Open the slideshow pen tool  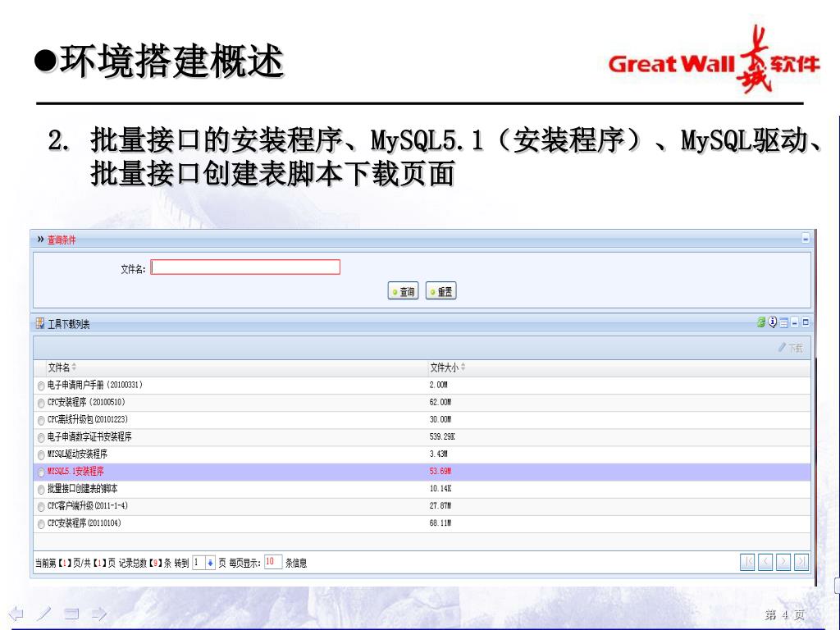pos(44,613)
